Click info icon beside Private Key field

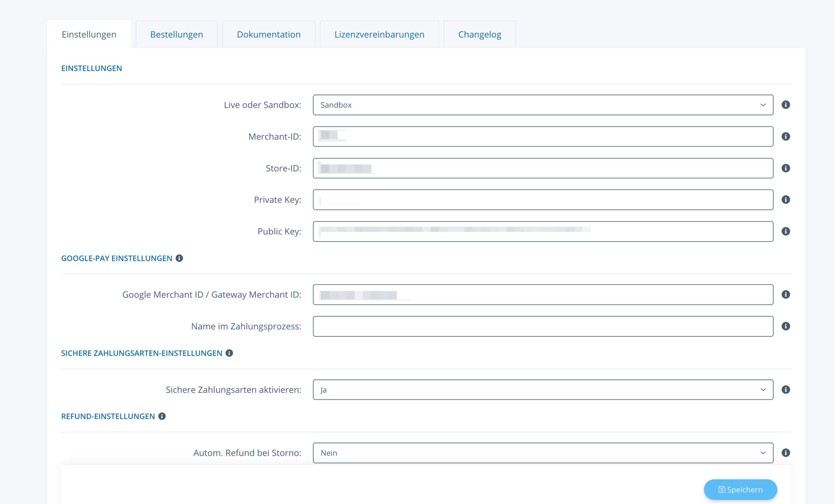(785, 200)
